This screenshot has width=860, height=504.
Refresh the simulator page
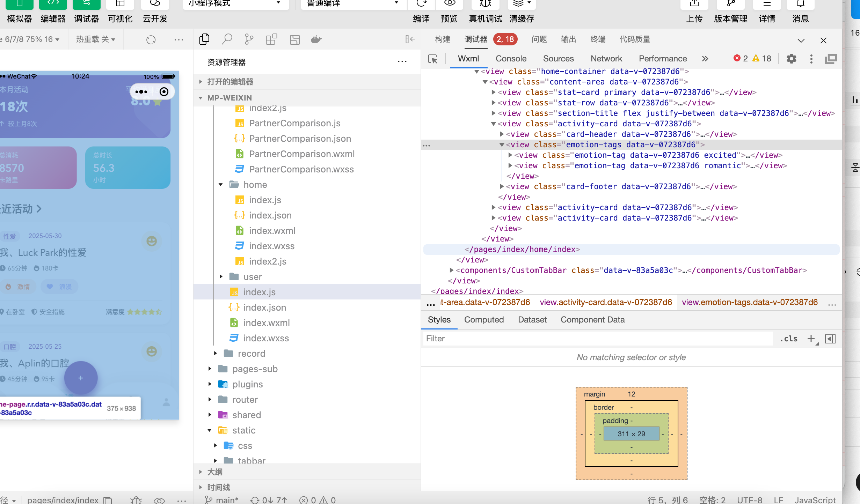(151, 40)
